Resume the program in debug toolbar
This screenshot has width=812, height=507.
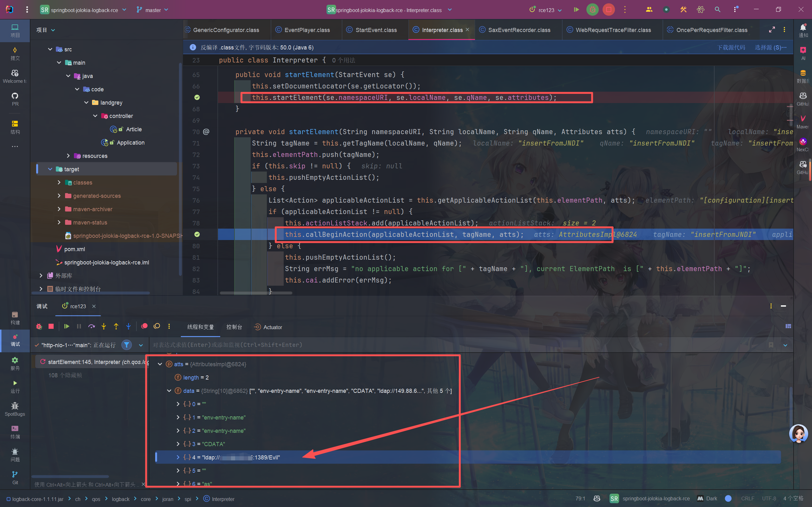[x=66, y=327]
